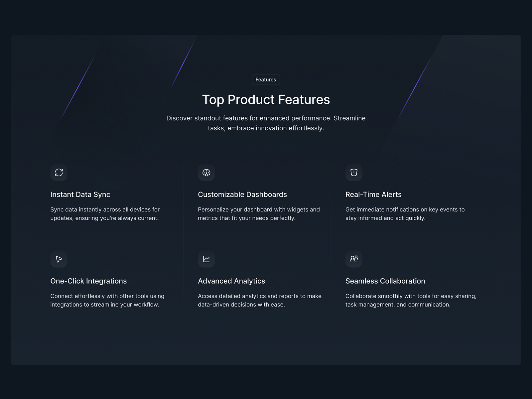Viewport: 532px width, 399px height.
Task: Click the subtitle text under the main heading
Action: (266, 123)
